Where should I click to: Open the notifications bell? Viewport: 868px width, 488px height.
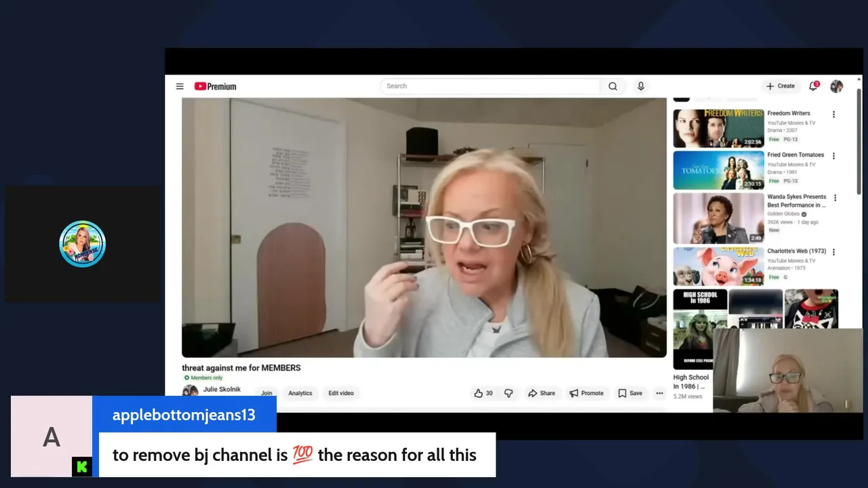(813, 86)
